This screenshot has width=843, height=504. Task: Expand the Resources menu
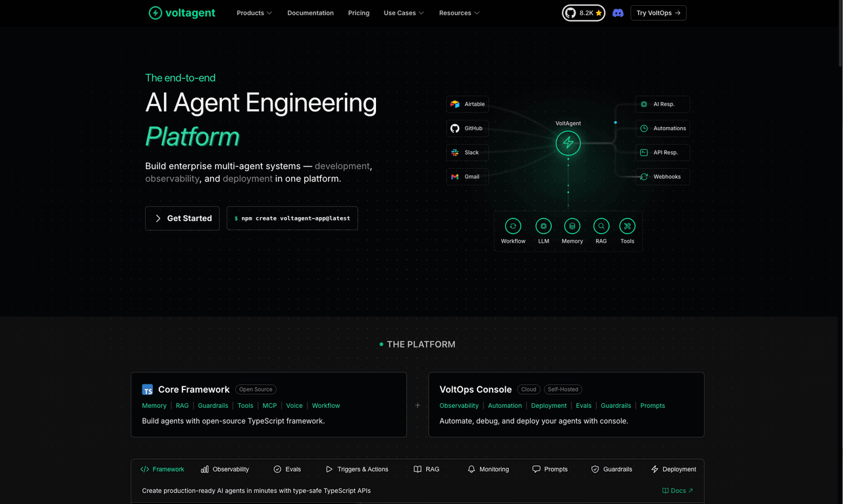(458, 13)
